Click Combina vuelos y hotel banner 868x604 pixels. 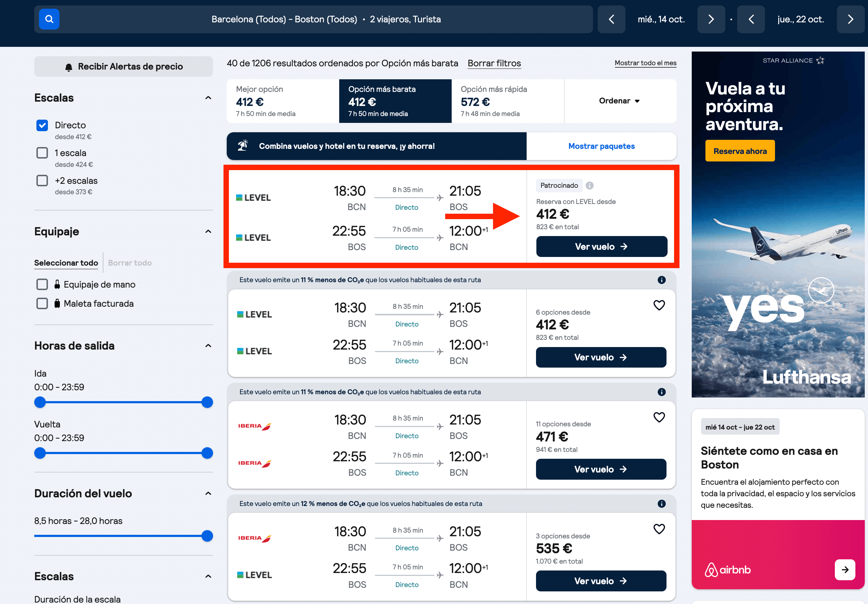pos(377,146)
